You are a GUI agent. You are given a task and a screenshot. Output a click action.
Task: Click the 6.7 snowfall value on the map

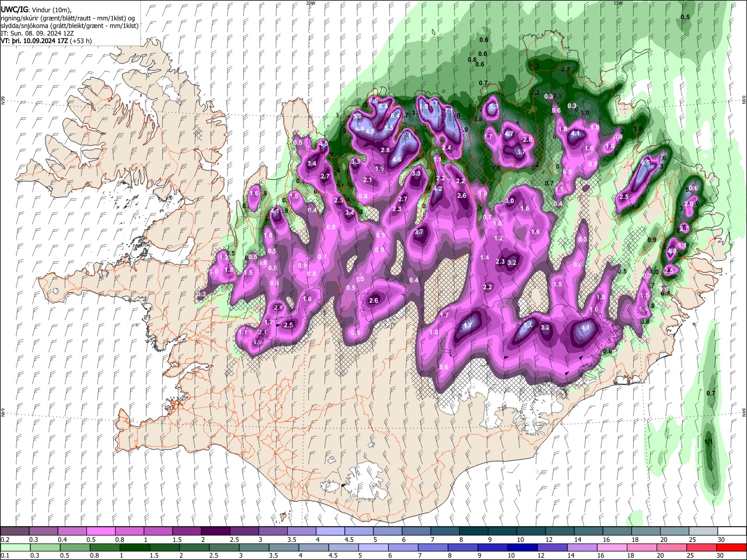coord(434,103)
